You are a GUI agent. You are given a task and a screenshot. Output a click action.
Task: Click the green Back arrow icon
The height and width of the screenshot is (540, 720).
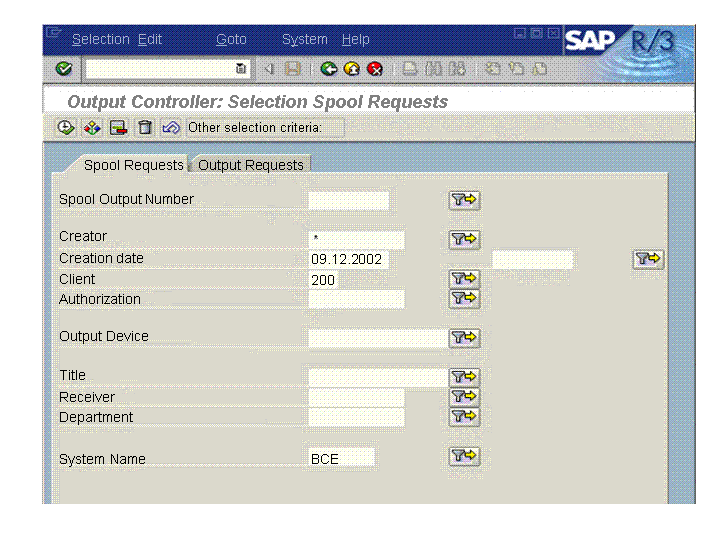click(328, 69)
